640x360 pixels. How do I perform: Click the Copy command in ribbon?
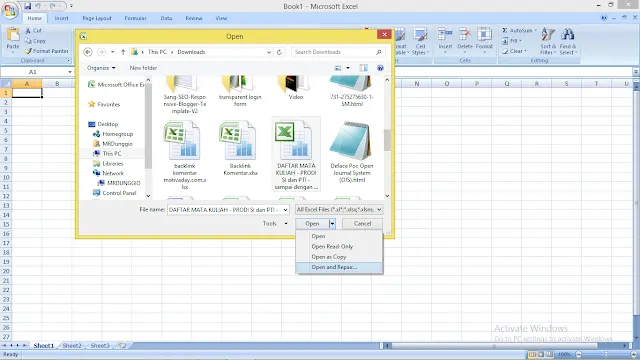tap(35, 41)
